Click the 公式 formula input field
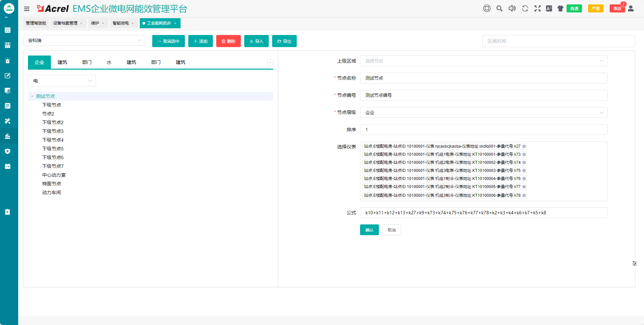644x325 pixels. 484,213
